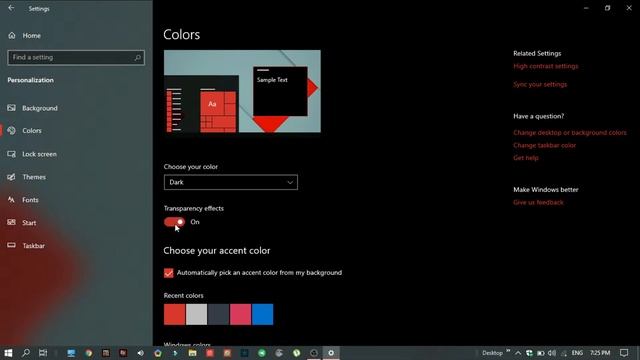Show hidden tray icons
640x360 pixels.
[x=518, y=353]
